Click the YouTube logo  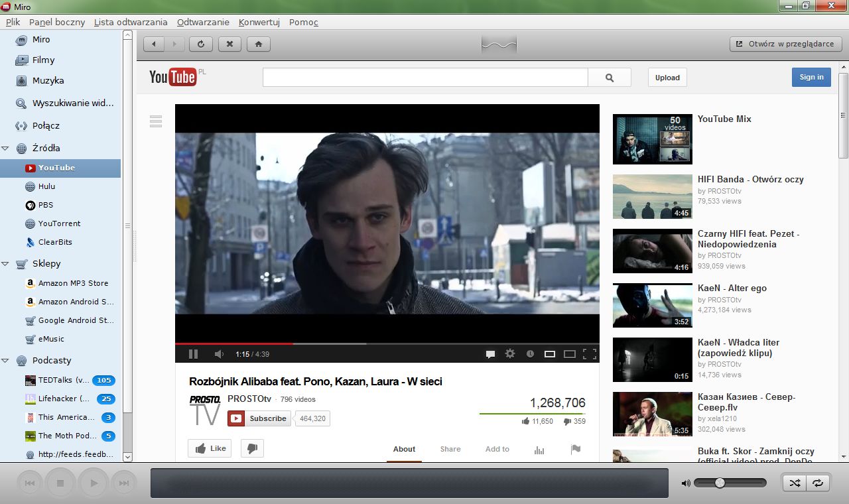tap(173, 77)
